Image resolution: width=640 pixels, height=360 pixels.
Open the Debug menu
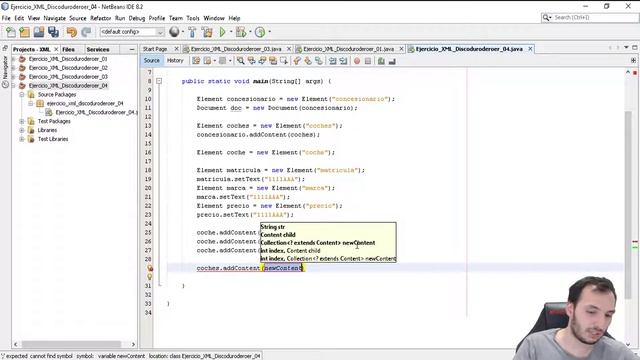click(x=137, y=18)
